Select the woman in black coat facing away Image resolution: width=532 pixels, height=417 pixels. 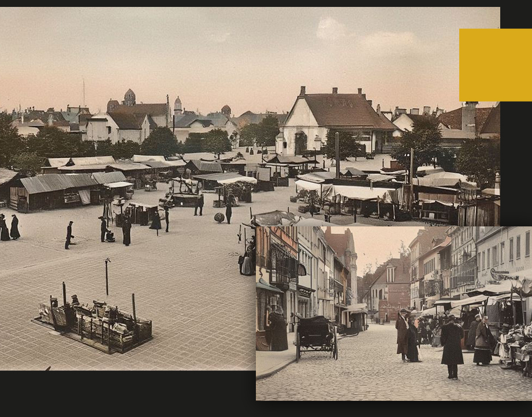coord(452,348)
